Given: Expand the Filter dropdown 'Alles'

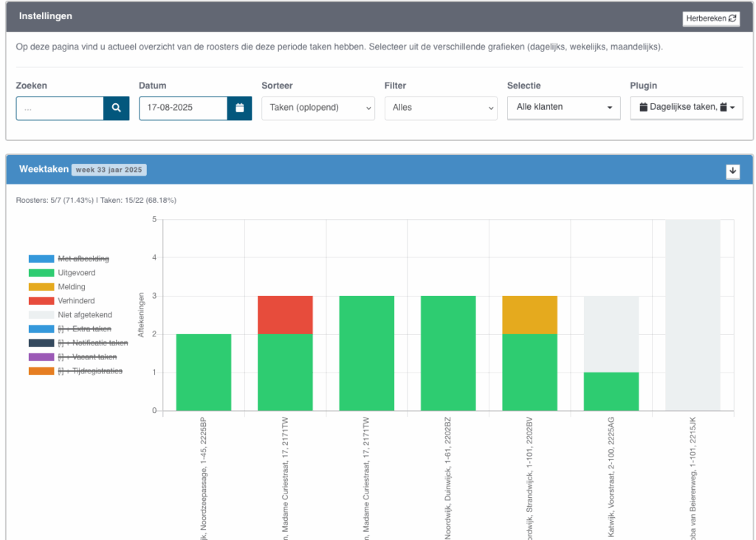Looking at the screenshot, I should [441, 108].
